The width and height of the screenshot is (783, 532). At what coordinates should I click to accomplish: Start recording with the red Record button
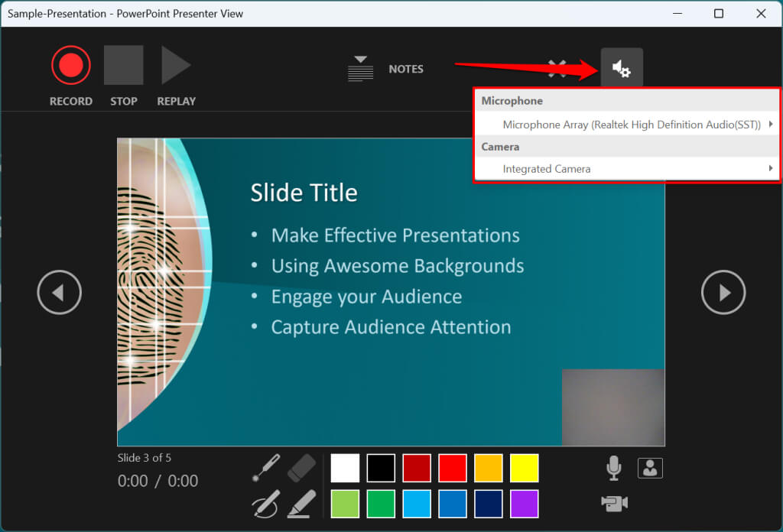(71, 66)
